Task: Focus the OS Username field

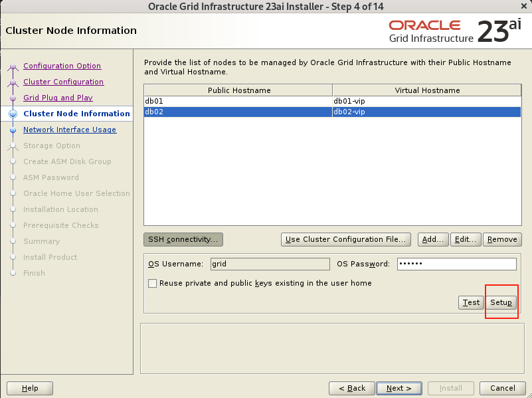Action: click(x=270, y=264)
